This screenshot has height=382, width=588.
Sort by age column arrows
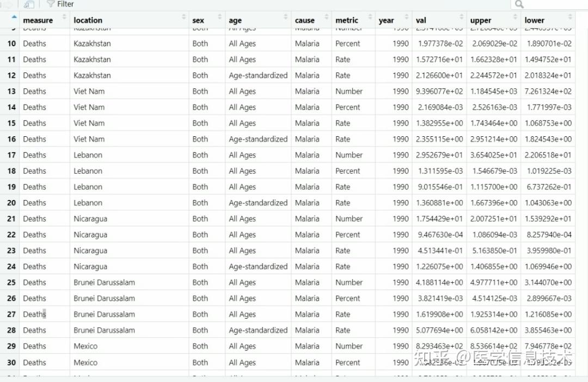[286, 17]
